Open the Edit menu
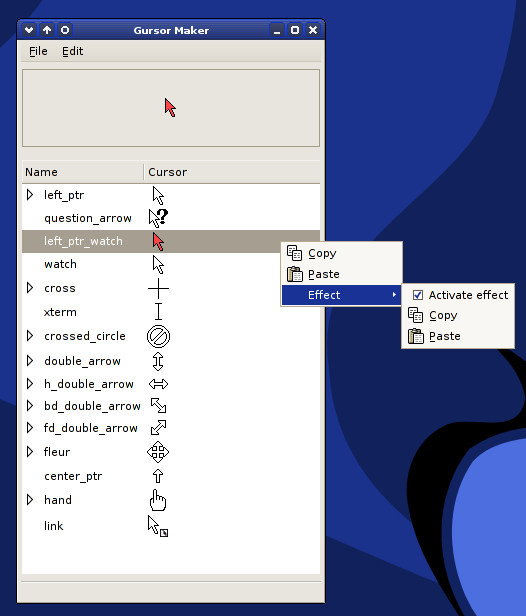 coord(72,51)
